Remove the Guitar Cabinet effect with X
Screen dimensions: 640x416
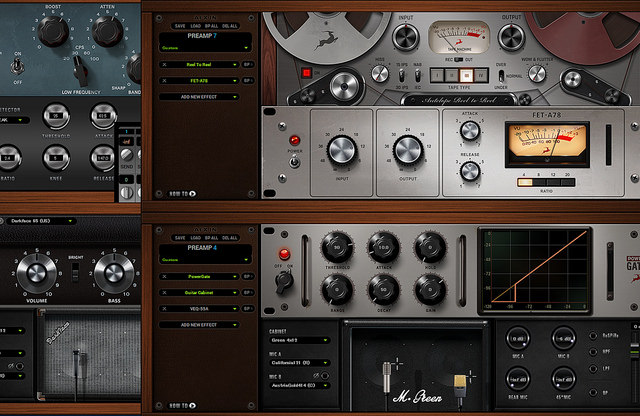164,293
